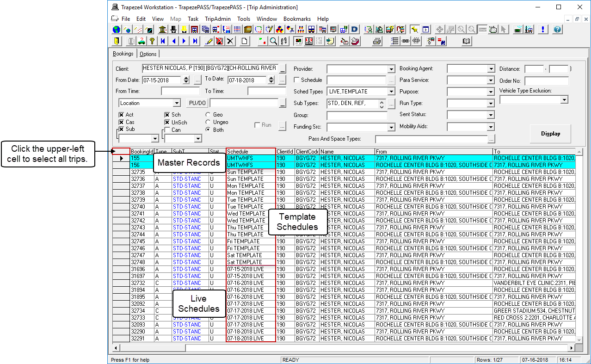The width and height of the screenshot is (591, 364).
Task: Enable the Can checkbox
Action: [168, 130]
